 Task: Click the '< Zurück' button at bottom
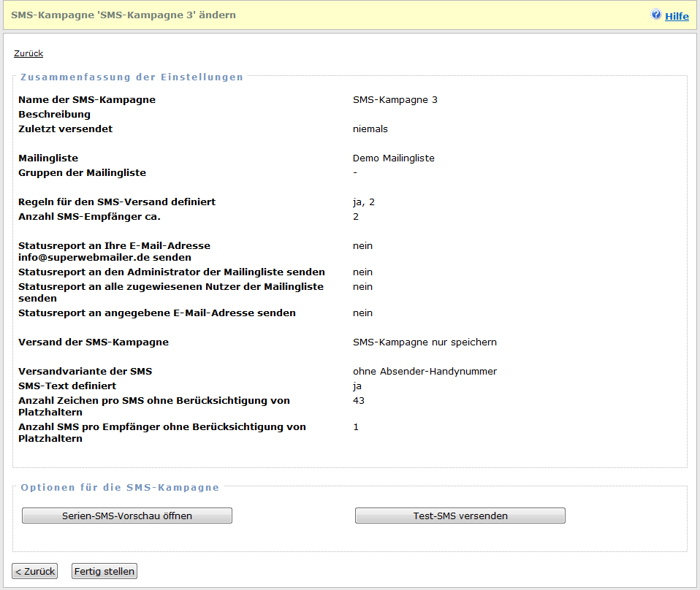click(35, 571)
